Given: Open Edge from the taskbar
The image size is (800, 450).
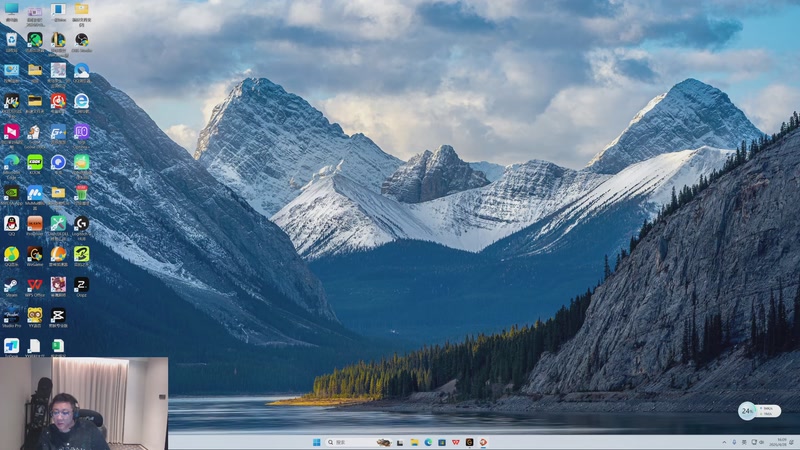Looking at the screenshot, I should [x=428, y=442].
